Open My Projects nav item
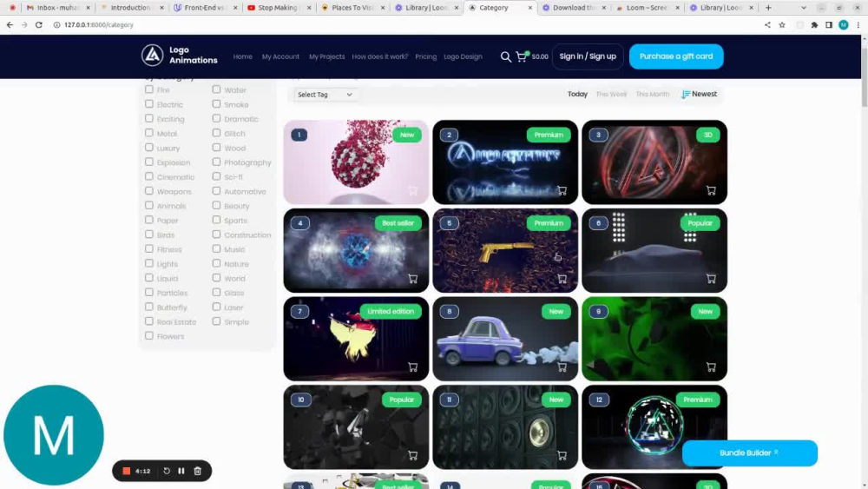Viewport: 868px width, 489px height. click(326, 56)
